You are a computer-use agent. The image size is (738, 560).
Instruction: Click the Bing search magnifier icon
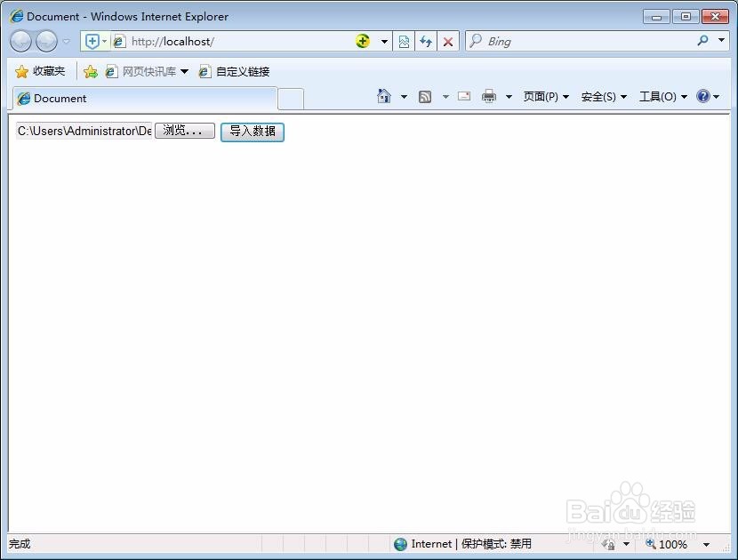(702, 41)
